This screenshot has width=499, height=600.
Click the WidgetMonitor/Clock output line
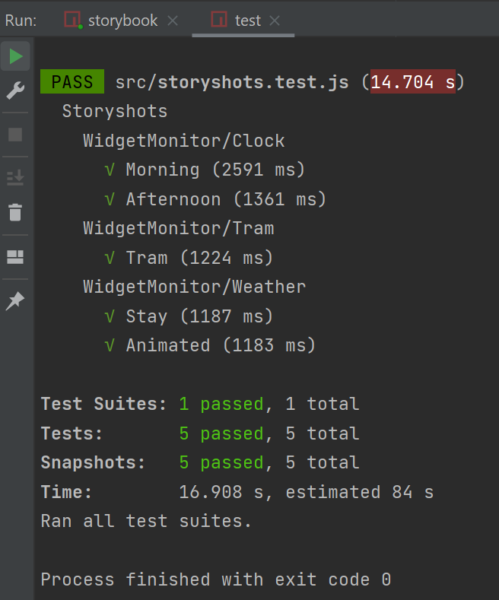(184, 140)
